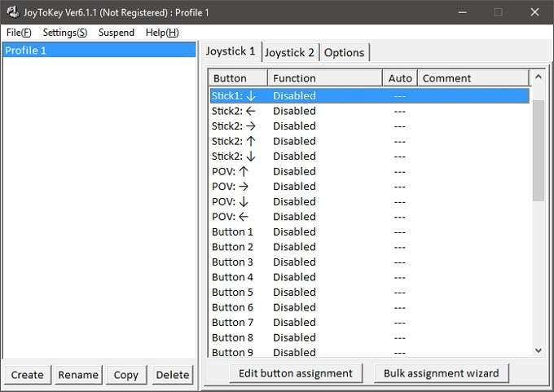Image resolution: width=554 pixels, height=392 pixels.
Task: Sort list by the Function column header
Action: click(324, 78)
